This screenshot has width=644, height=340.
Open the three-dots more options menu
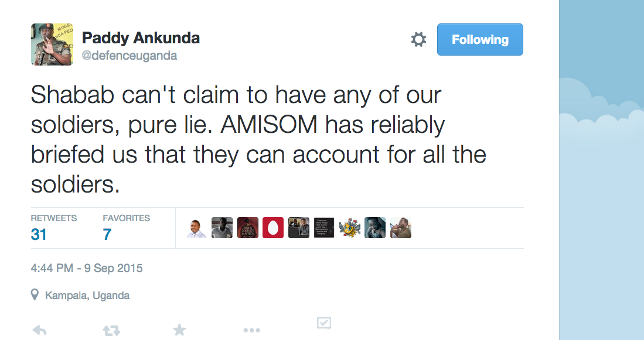click(251, 331)
